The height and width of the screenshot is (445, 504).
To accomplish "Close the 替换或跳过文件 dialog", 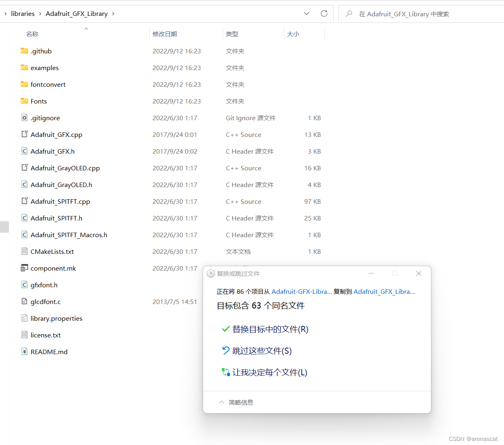I will [x=419, y=273].
